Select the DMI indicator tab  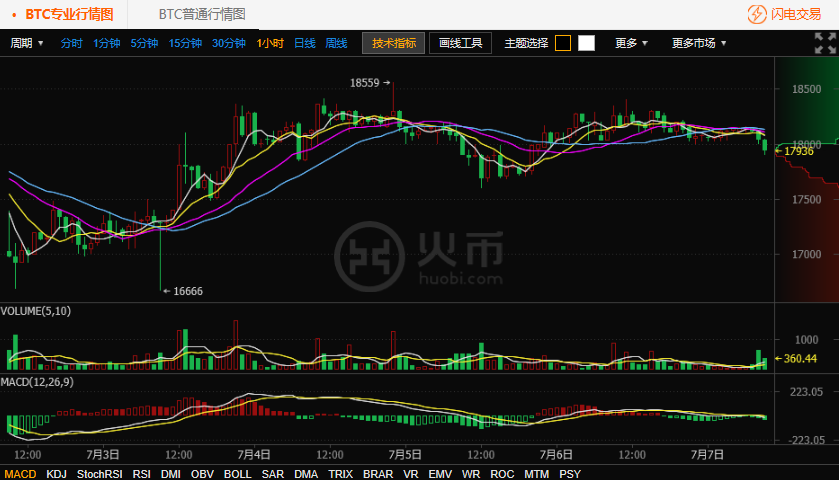171,474
